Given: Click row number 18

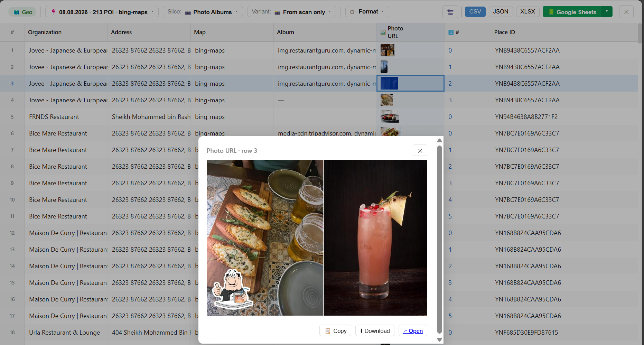Looking at the screenshot, I should 12,333.
